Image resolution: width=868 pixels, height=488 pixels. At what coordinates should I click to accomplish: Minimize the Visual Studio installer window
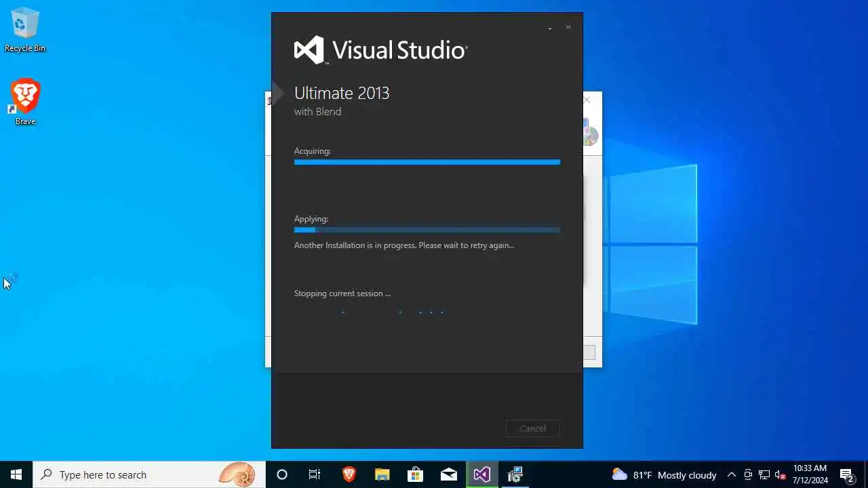(550, 28)
